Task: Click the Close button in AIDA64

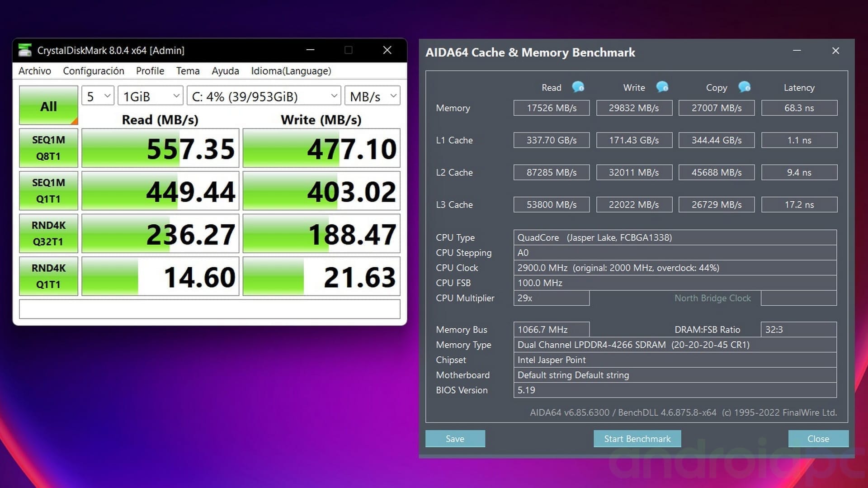Action: (x=818, y=439)
